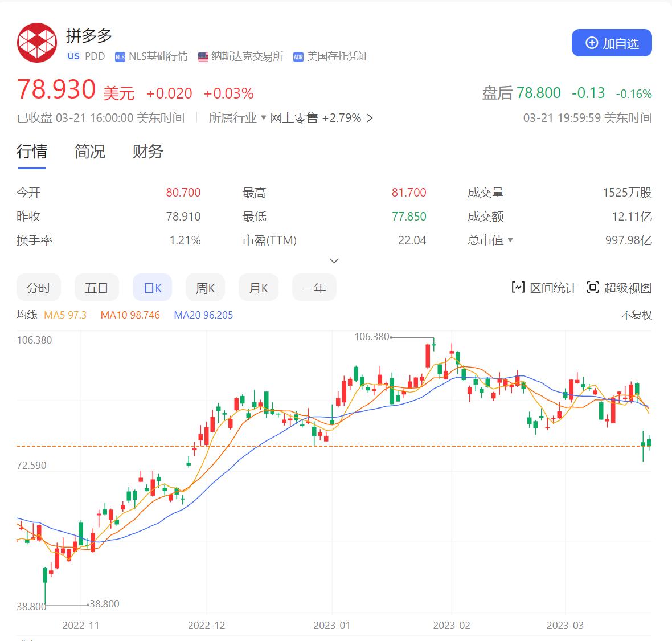The width and height of the screenshot is (672, 641).
Task: Switch to the 简况 overview tab
Action: pos(88,152)
